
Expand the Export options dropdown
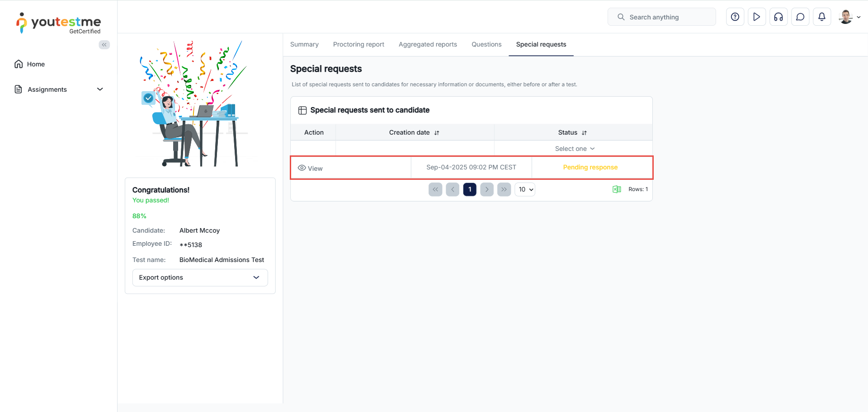click(200, 277)
